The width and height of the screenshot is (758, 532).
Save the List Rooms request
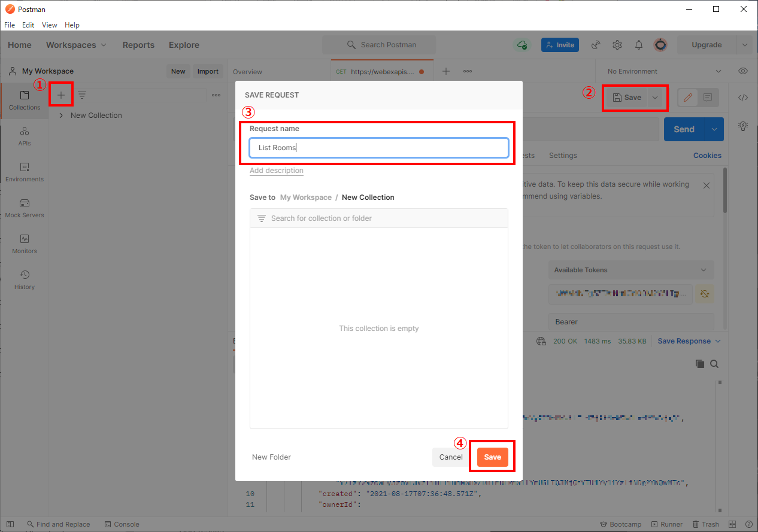(492, 457)
